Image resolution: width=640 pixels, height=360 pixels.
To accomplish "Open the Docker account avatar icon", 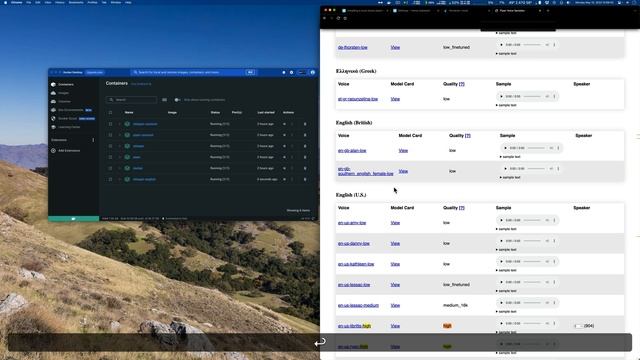I will (313, 72).
